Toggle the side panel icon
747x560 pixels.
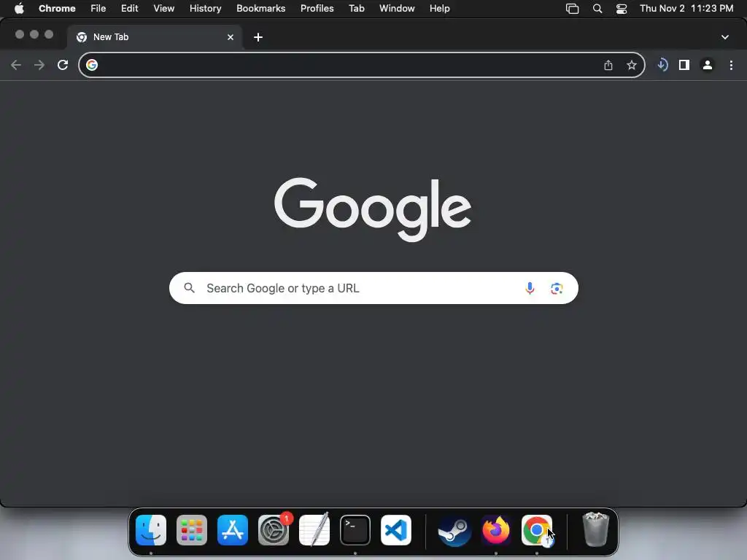tap(684, 65)
